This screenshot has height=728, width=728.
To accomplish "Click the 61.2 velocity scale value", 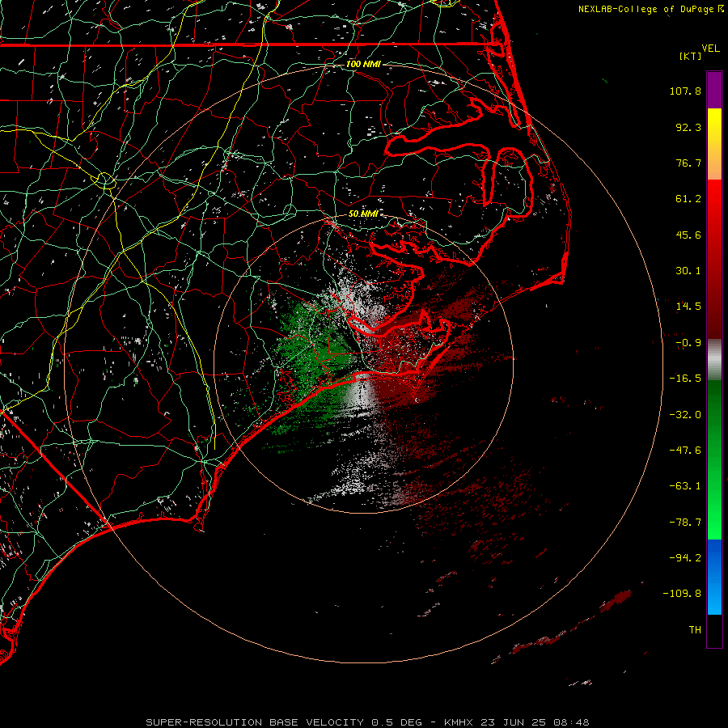I will click(x=688, y=199).
